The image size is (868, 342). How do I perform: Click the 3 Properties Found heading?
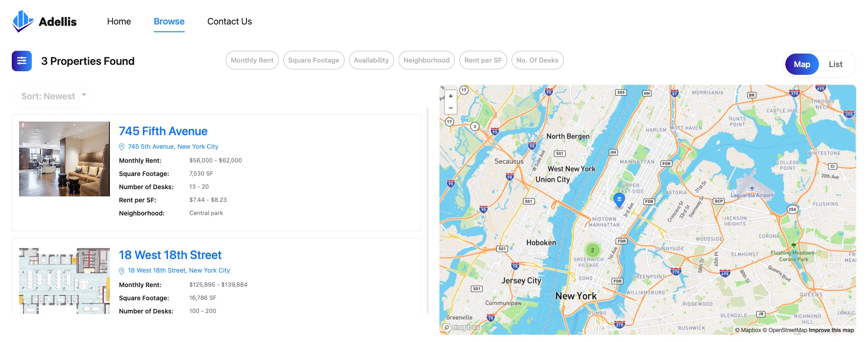point(88,61)
